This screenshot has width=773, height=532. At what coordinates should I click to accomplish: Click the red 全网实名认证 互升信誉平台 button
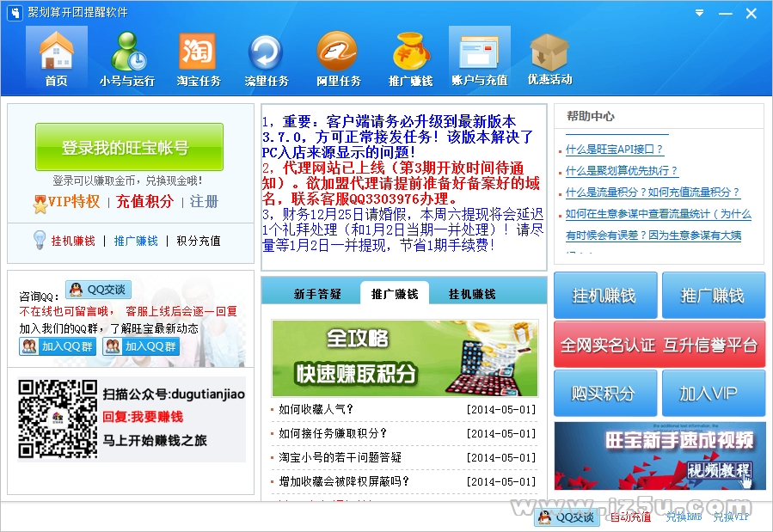tap(660, 345)
